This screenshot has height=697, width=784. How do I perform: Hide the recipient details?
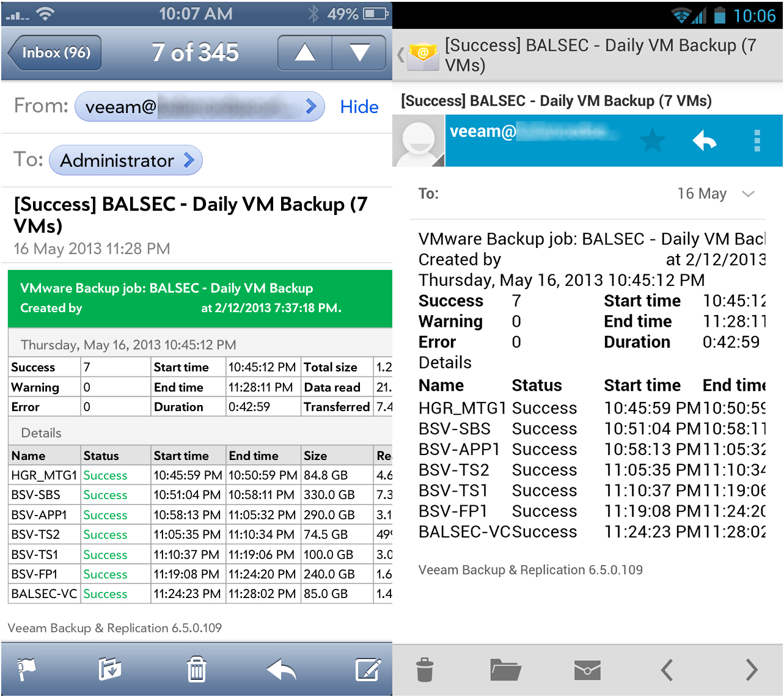359,107
